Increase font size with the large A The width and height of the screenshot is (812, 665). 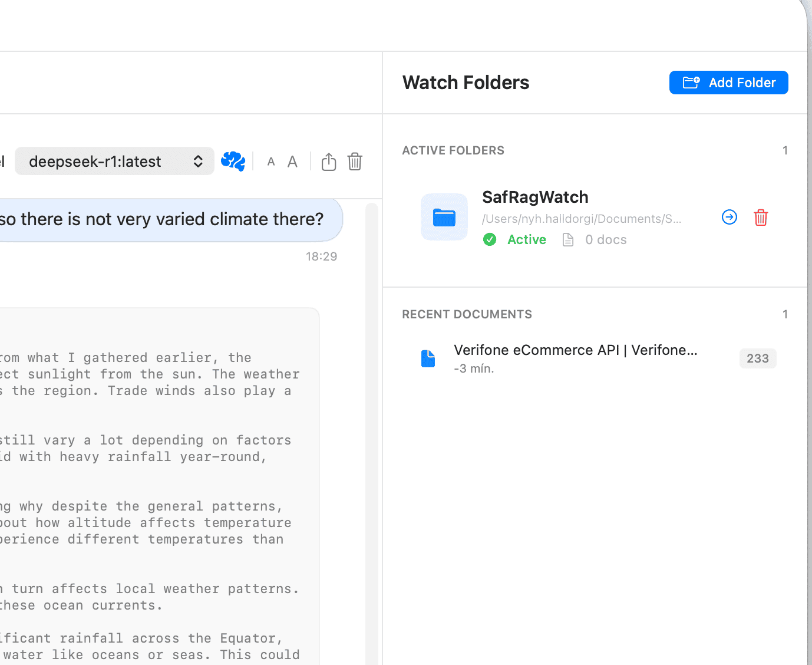(x=292, y=161)
